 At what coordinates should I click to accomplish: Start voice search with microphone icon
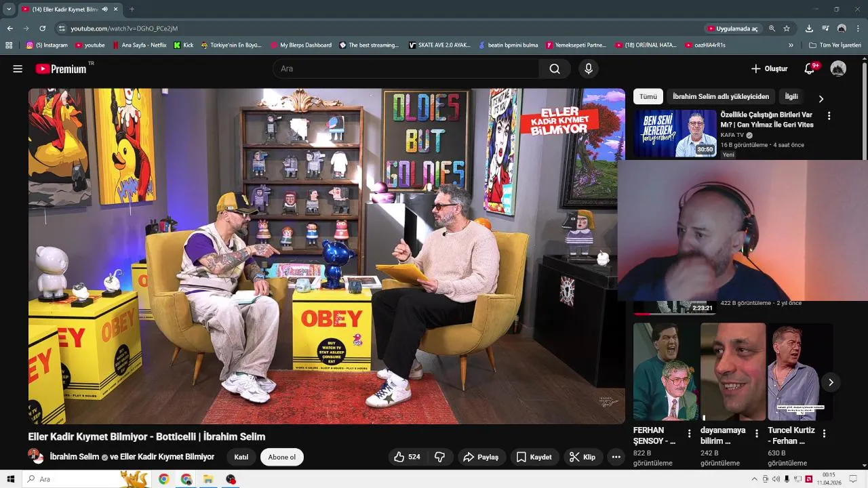coord(589,68)
